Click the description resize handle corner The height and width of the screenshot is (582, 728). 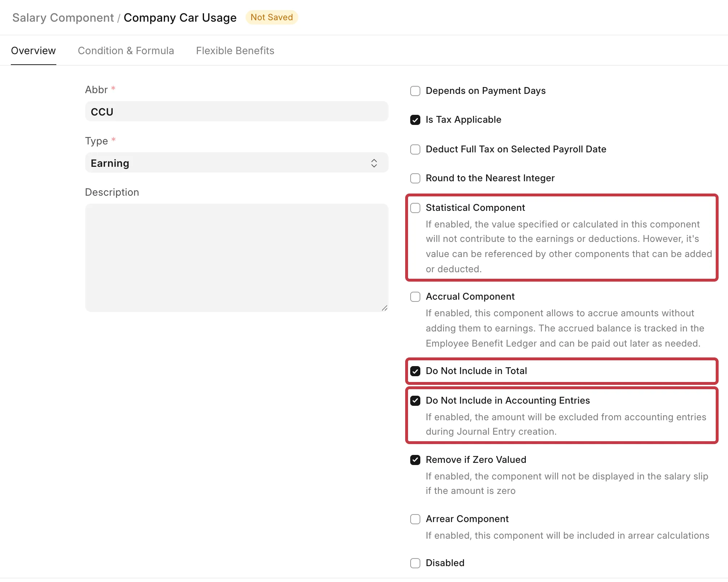coord(385,308)
